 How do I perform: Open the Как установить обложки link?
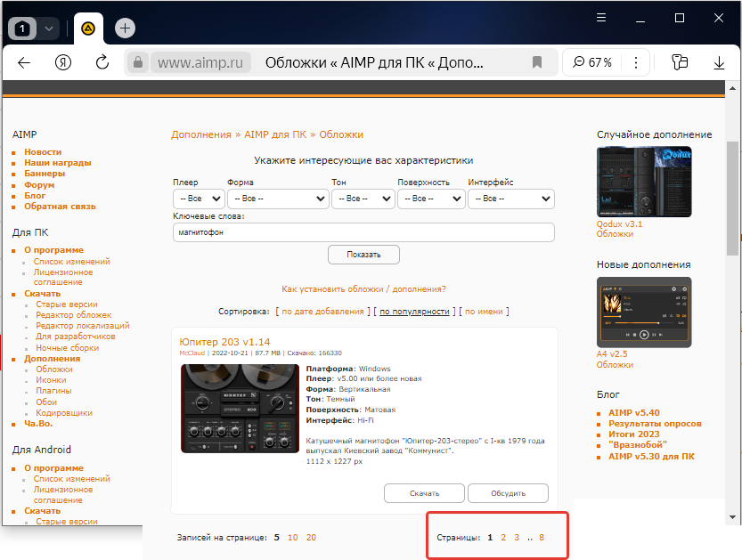363,289
